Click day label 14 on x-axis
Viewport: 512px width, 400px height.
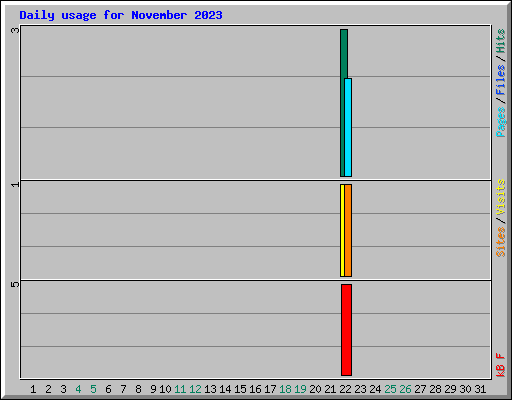[x=225, y=389]
